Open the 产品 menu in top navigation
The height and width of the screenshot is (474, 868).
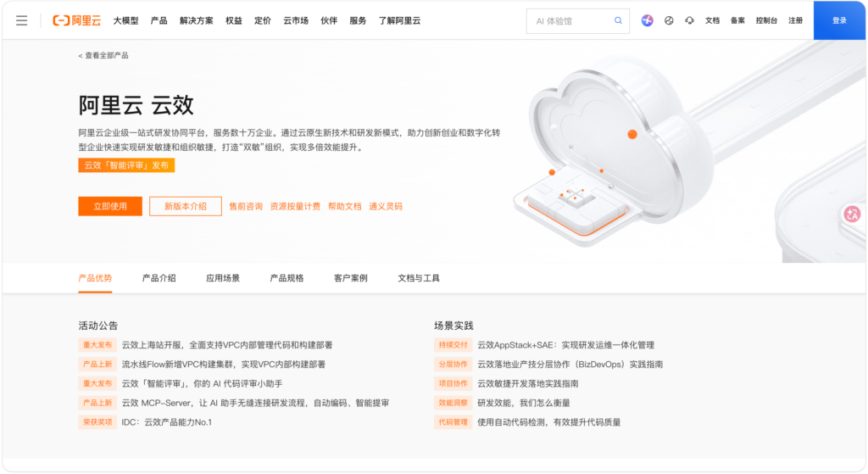click(159, 20)
